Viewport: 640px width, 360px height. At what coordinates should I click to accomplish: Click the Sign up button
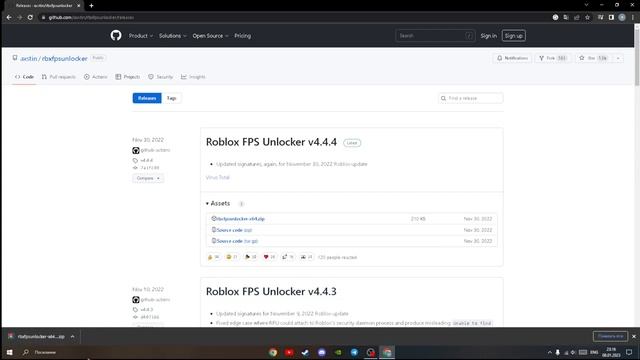tap(513, 36)
